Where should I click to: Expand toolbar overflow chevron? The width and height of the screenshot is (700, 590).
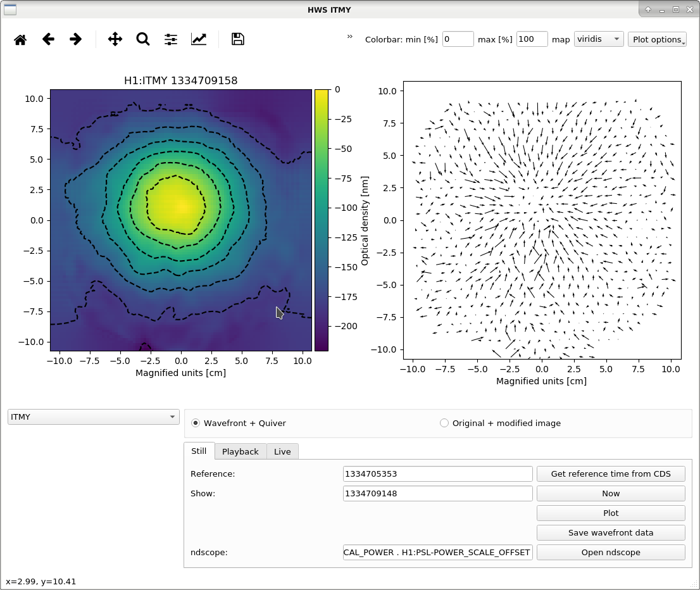350,37
